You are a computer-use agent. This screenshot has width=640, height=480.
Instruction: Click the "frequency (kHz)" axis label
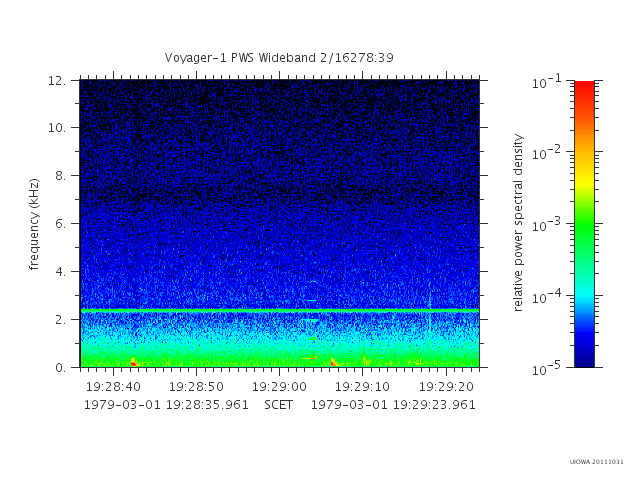tap(34, 224)
